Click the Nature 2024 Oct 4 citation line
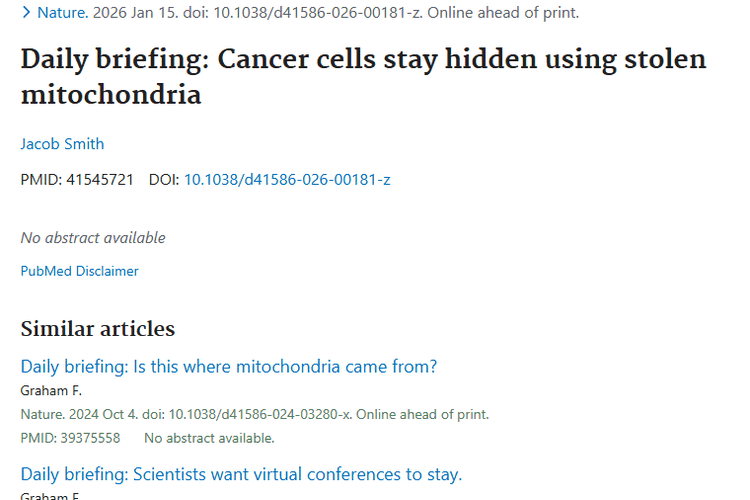 [x=254, y=414]
